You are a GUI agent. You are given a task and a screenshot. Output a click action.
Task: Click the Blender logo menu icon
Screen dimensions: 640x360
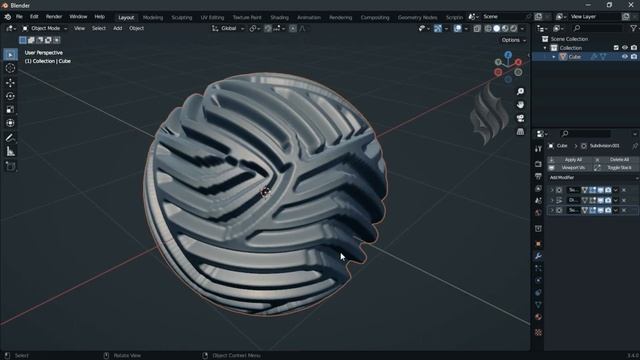pyautogui.click(x=7, y=17)
